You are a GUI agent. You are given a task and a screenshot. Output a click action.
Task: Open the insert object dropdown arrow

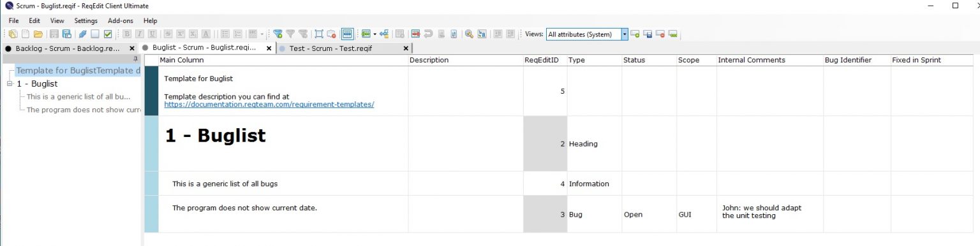click(x=375, y=34)
